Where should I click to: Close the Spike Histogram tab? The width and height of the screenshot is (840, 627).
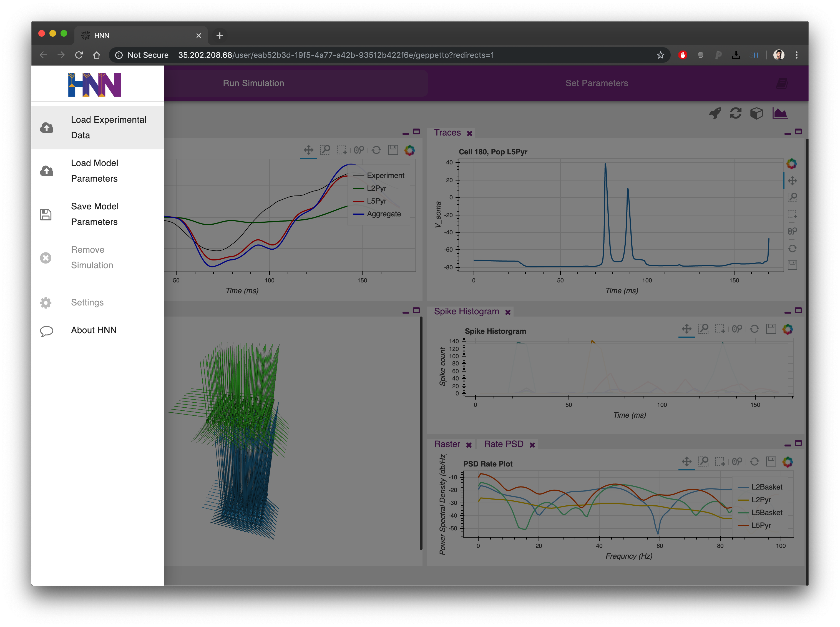(x=508, y=312)
